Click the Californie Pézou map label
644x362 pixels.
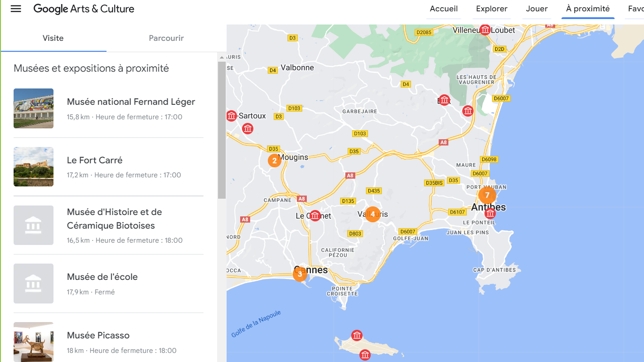pyautogui.click(x=338, y=253)
